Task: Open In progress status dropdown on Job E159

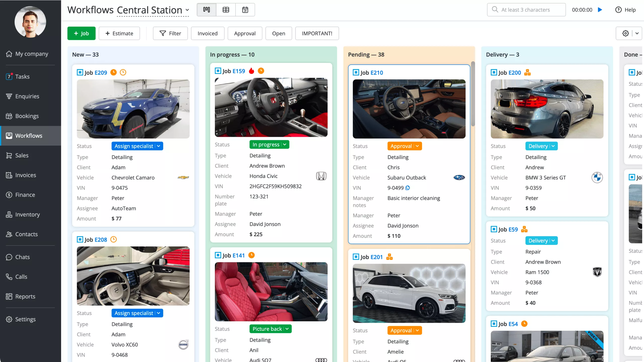Action: [x=269, y=145]
